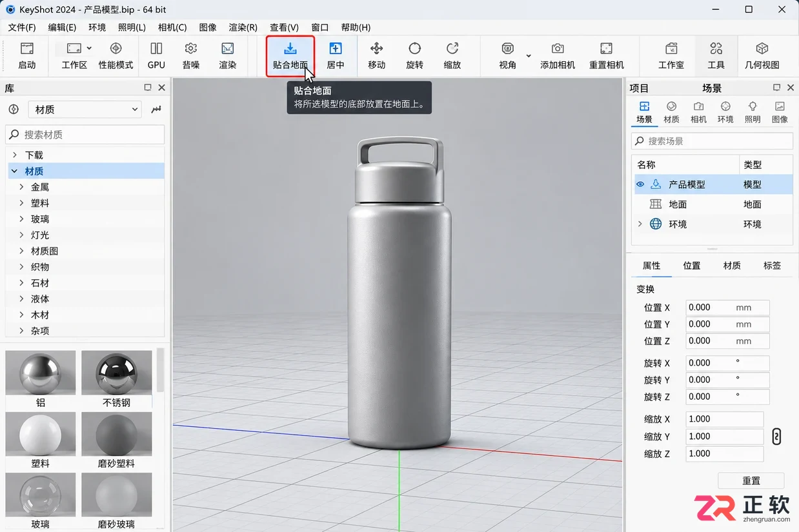Switch to the 图像 project tab
This screenshot has height=532, width=799.
point(780,112)
